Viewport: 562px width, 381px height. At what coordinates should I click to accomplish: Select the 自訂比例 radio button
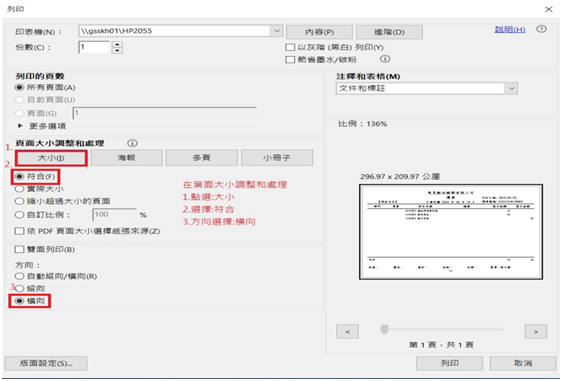[x=19, y=215]
